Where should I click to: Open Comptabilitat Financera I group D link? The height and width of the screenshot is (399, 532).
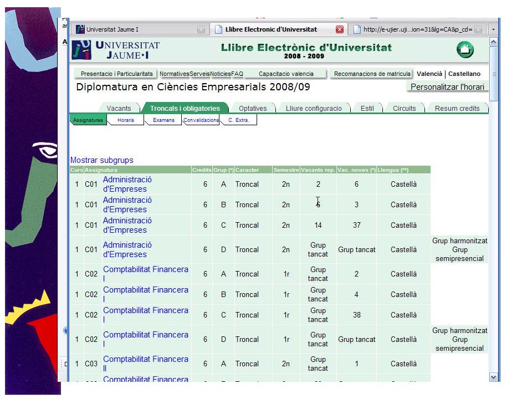[x=146, y=339]
